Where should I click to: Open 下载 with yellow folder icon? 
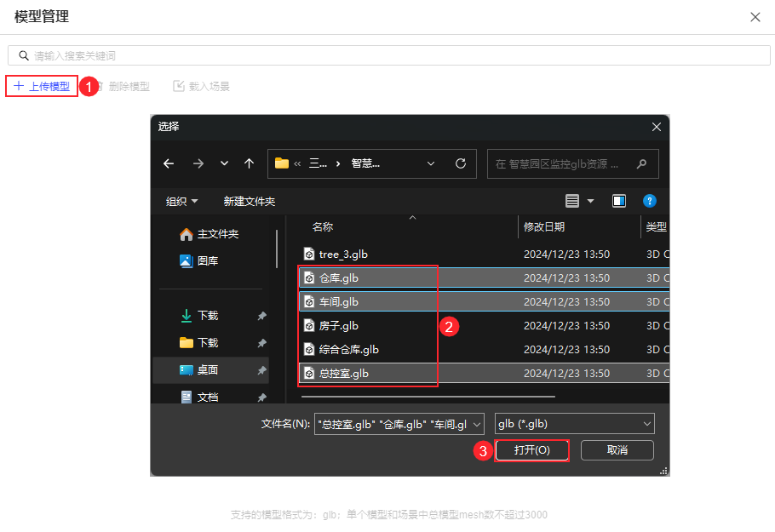coord(198,343)
